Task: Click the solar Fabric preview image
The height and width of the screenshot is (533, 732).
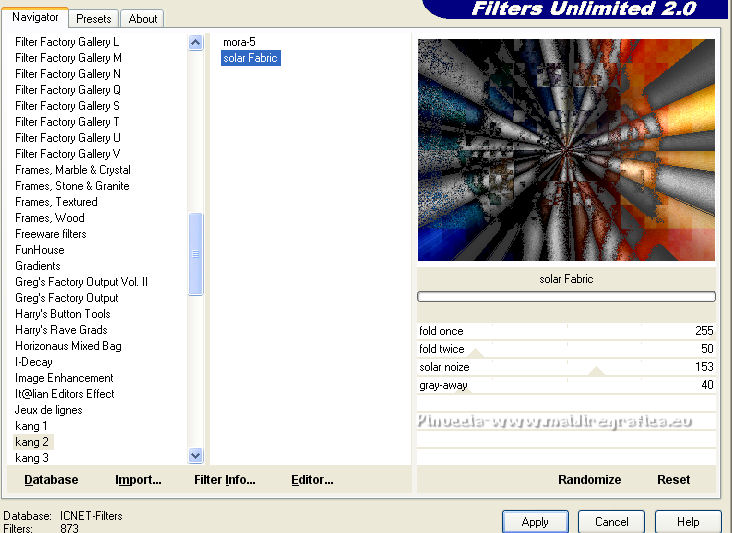Action: point(566,150)
